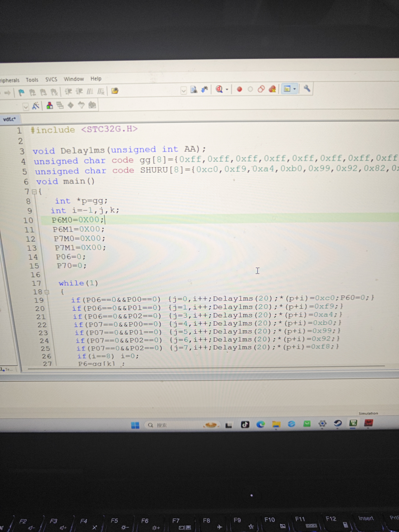Image resolution: width=399 pixels, height=532 pixels.
Task: Open the Manage Project Items icon
Action: [49, 106]
